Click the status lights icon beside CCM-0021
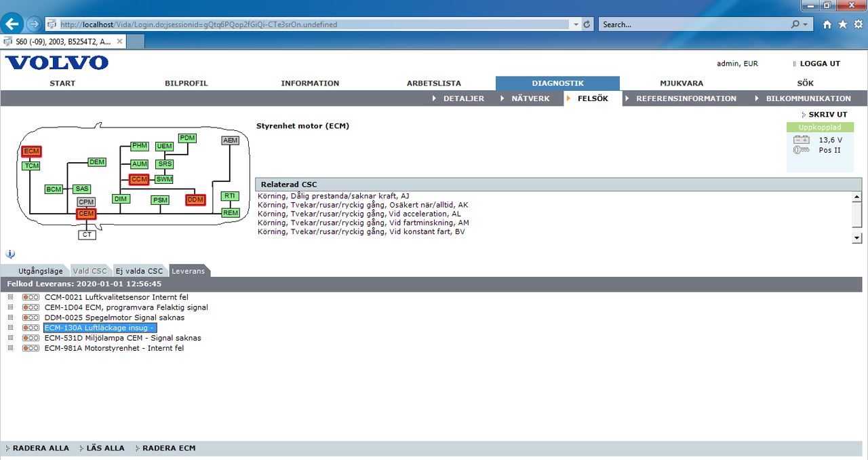This screenshot has width=868, height=460. pyautogui.click(x=31, y=297)
